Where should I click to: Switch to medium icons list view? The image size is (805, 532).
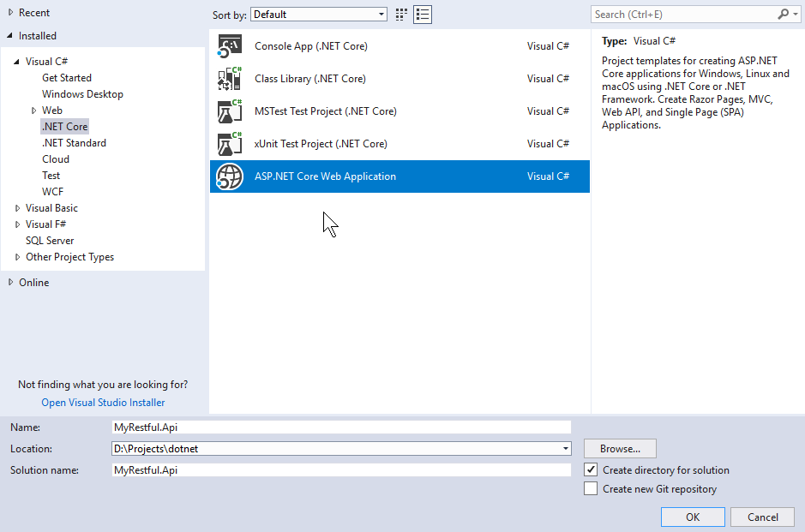click(x=423, y=15)
